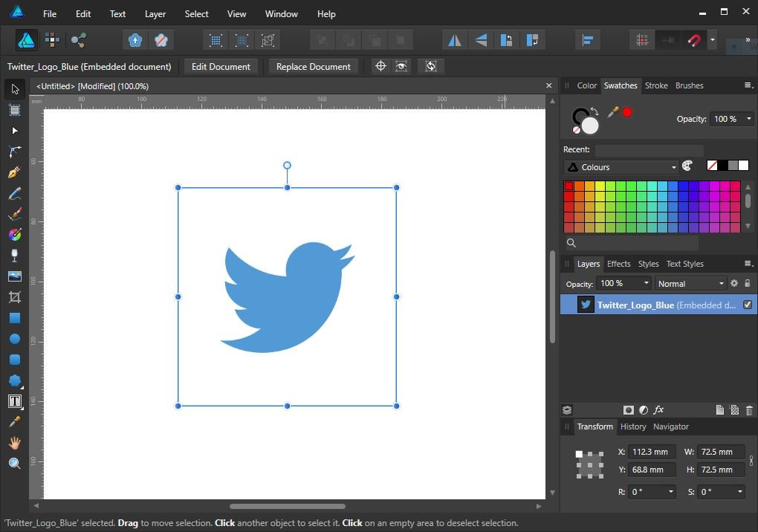Screen dimensions: 758x532
Task: Click Rotate Anticlockwise toolbar icon
Action: tap(506, 40)
